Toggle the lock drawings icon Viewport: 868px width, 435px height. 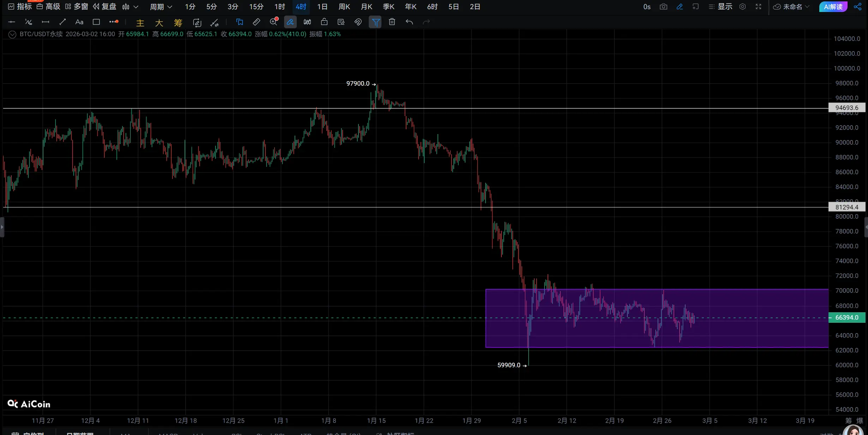324,22
